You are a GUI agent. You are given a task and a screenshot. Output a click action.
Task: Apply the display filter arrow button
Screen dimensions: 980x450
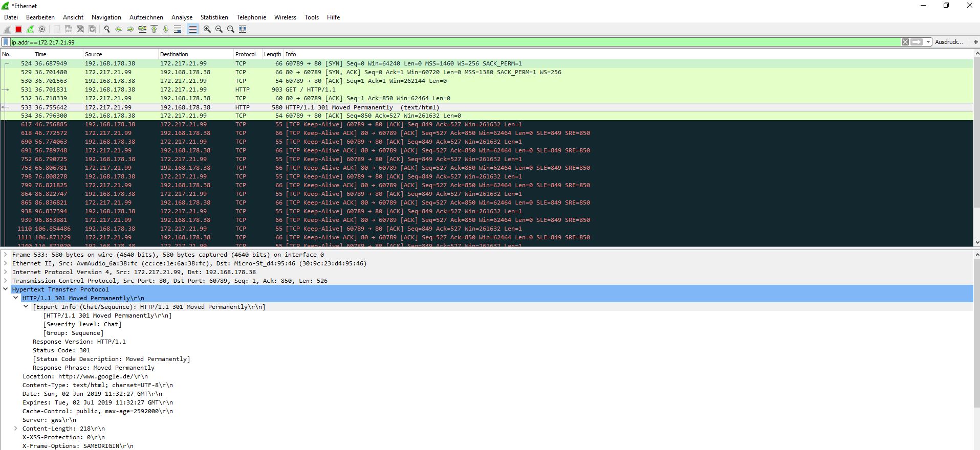[917, 42]
